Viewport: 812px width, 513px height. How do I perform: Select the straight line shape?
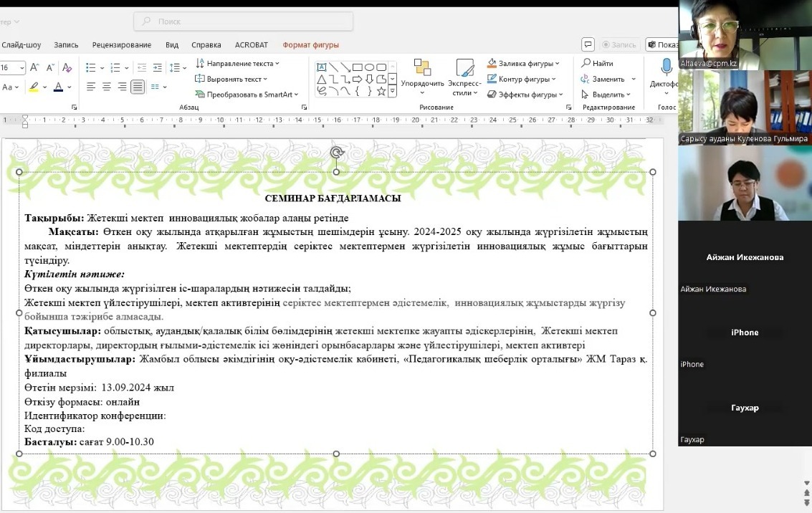click(x=333, y=67)
